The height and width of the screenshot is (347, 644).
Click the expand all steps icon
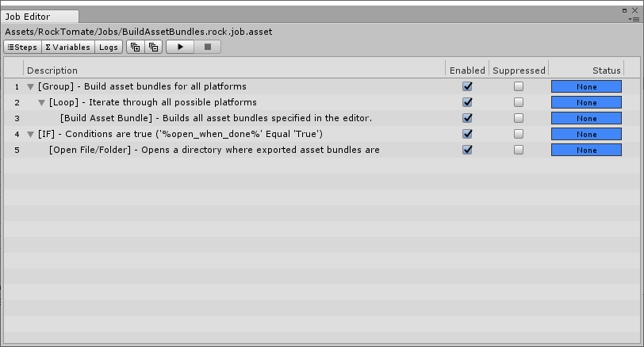click(135, 48)
